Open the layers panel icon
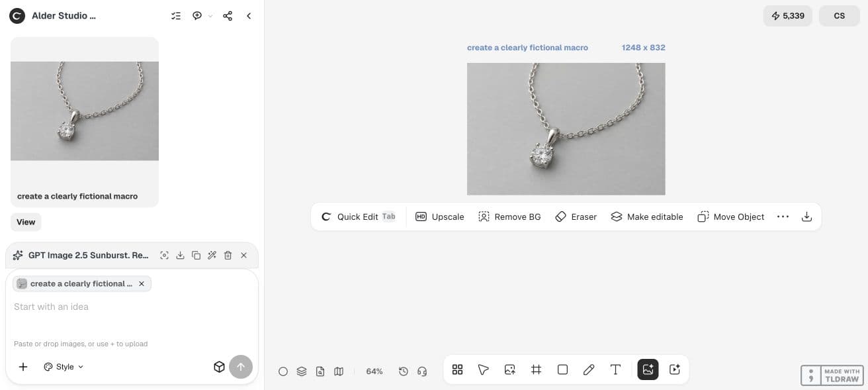The image size is (868, 390). tap(302, 371)
